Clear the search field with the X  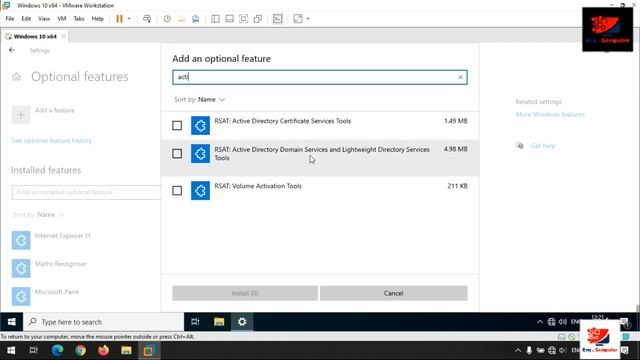point(460,77)
